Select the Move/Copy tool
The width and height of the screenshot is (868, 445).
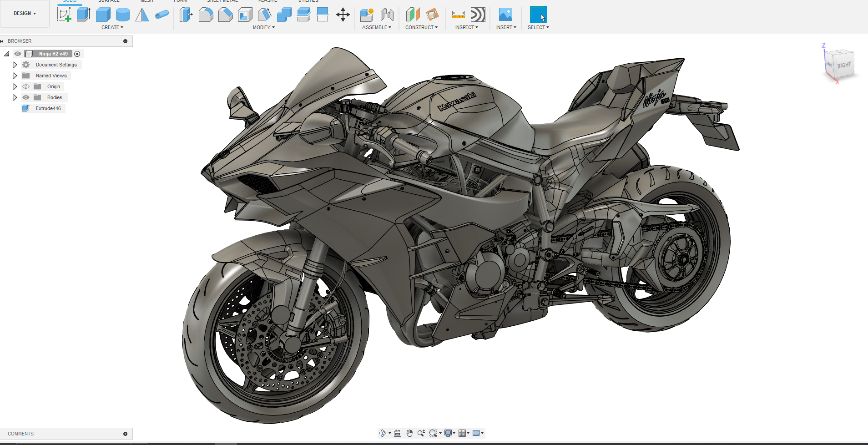pyautogui.click(x=343, y=15)
